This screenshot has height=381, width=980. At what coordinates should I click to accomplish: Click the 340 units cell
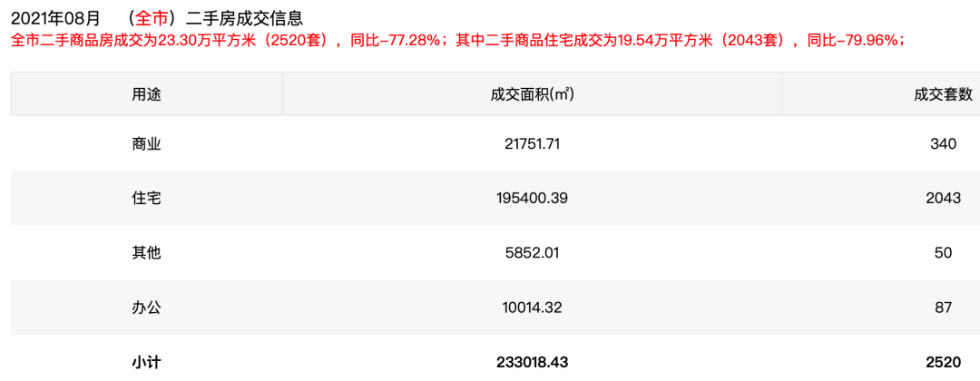pyautogui.click(x=943, y=143)
